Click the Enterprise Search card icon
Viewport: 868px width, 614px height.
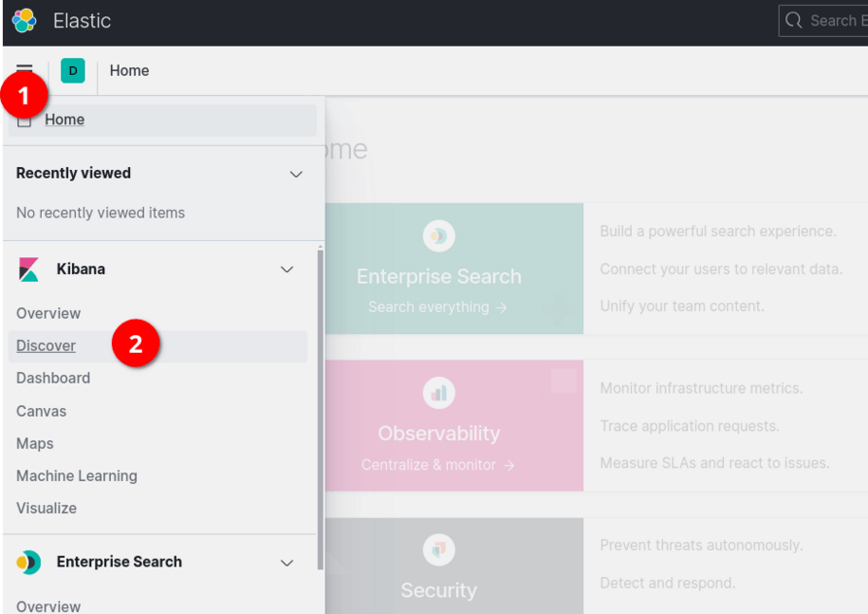tap(438, 235)
